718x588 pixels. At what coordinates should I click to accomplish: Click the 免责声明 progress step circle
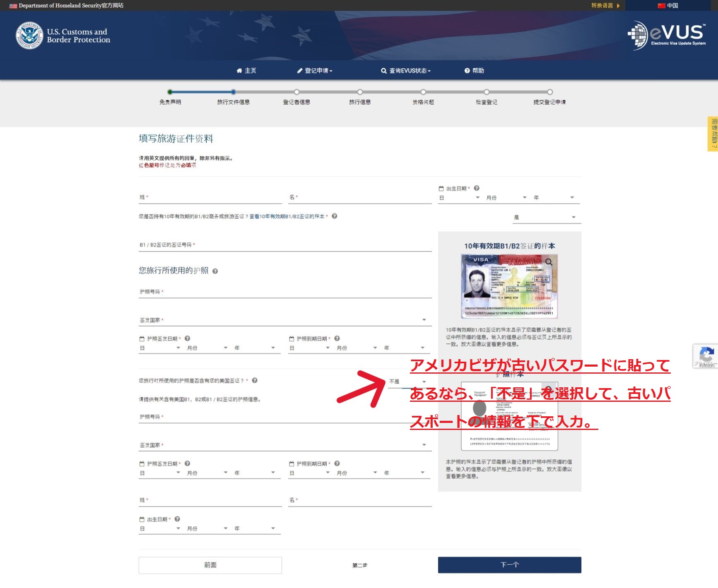[169, 93]
